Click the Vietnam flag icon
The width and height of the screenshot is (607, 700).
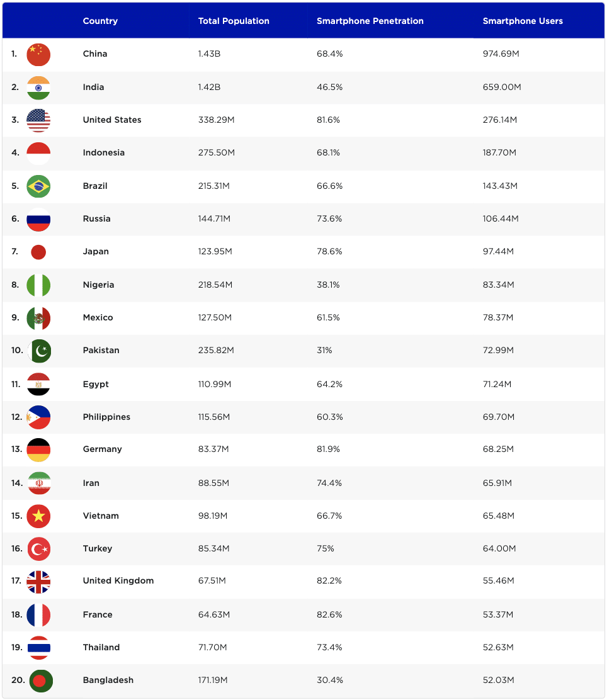tap(38, 516)
